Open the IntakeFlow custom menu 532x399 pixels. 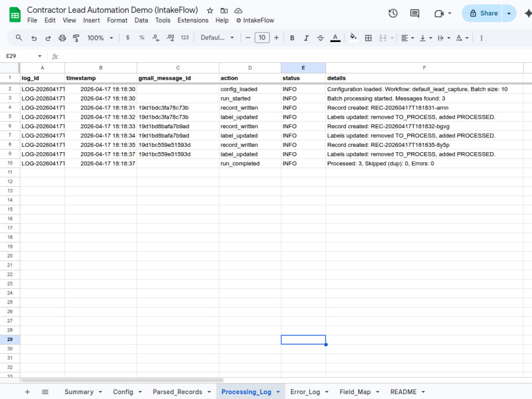point(255,20)
